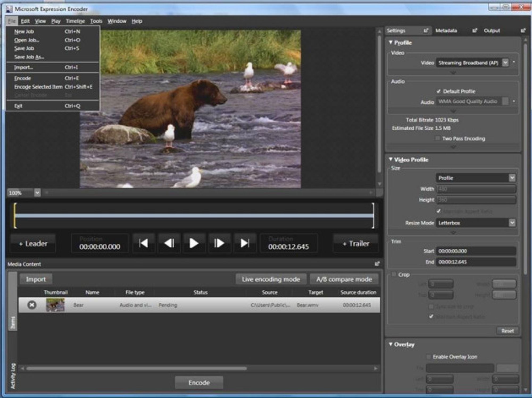The image size is (532, 398).
Task: Open the Tools menu
Action: pyautogui.click(x=96, y=21)
